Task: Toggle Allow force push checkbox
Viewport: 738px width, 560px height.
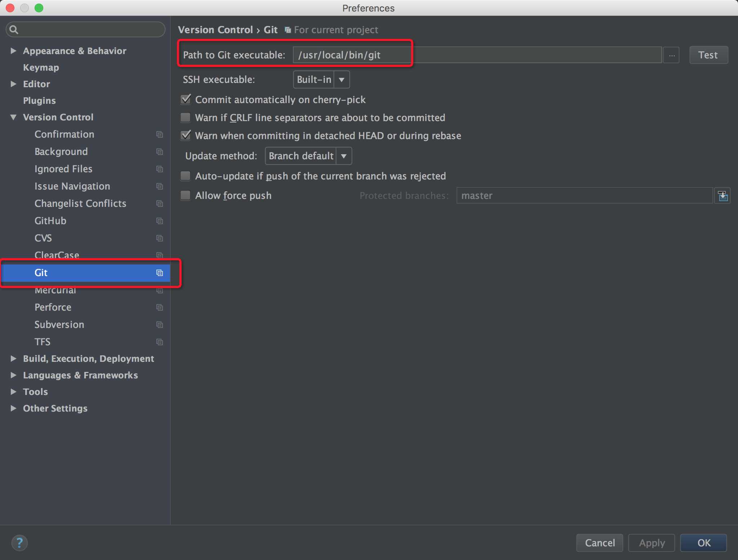Action: coord(186,195)
